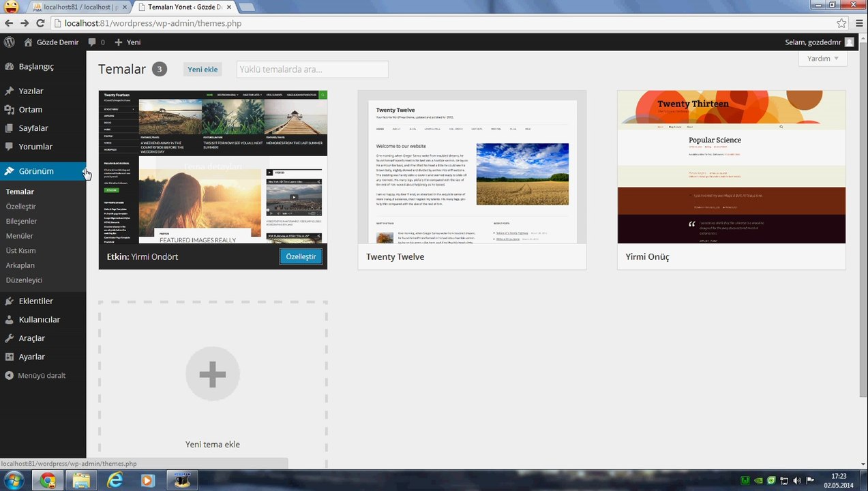The height and width of the screenshot is (491, 868).
Task: Click the Özelleştir button on active theme
Action: 301,256
